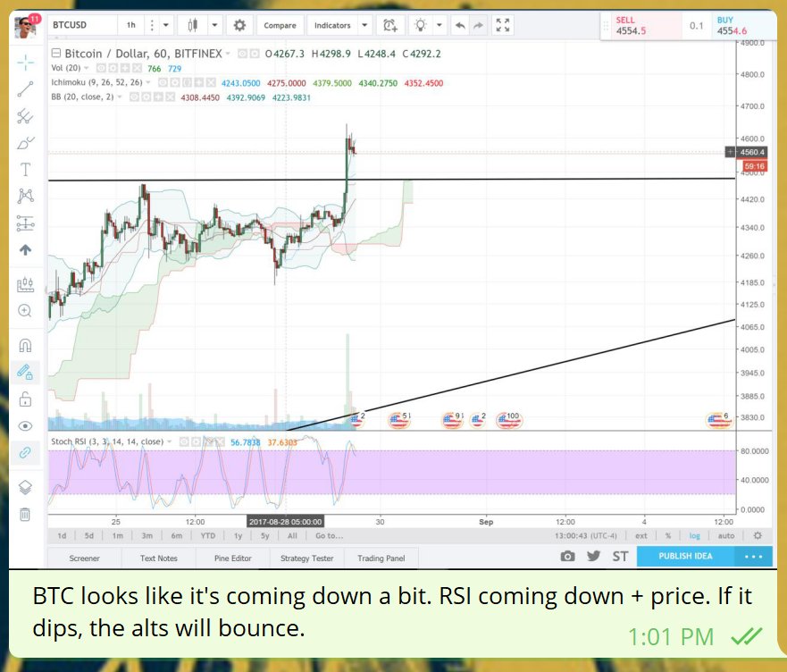The width and height of the screenshot is (787, 672).
Task: Click the trash icon to remove drawings
Action: [25, 514]
